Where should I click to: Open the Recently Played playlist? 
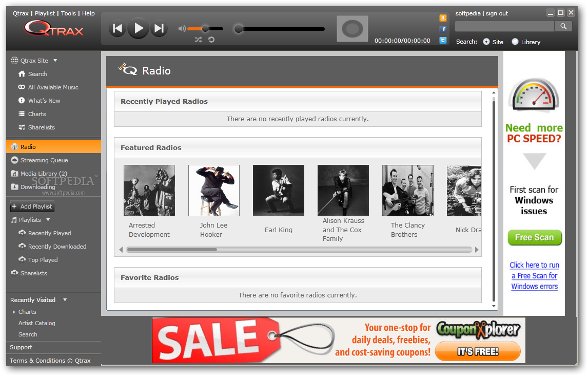[x=45, y=233]
